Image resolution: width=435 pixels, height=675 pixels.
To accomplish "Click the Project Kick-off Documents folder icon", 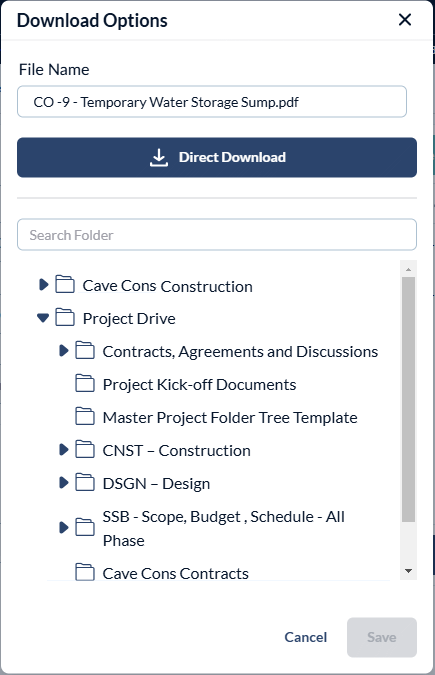I will point(85,383).
